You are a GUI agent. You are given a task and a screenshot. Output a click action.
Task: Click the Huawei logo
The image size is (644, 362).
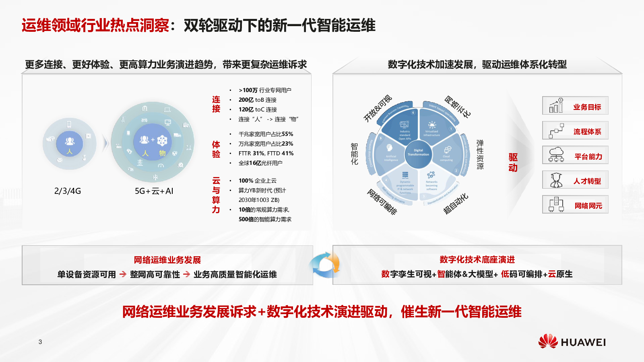(572, 341)
